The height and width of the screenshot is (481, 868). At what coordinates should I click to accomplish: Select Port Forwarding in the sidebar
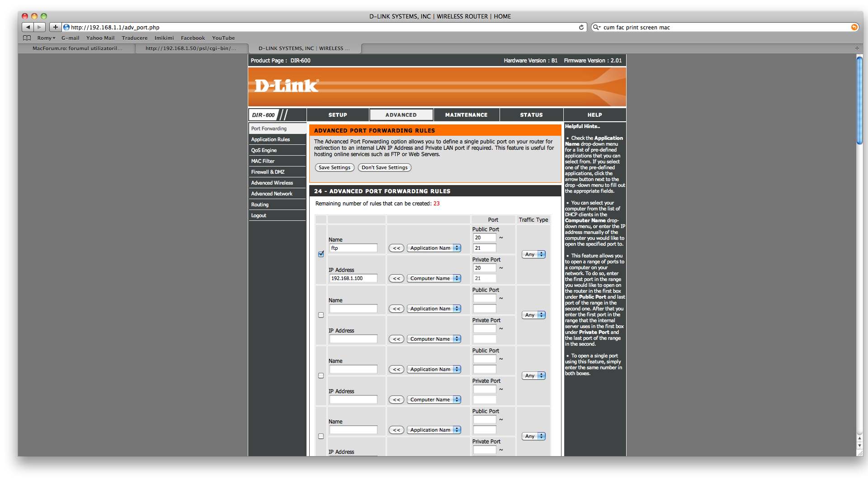point(277,129)
